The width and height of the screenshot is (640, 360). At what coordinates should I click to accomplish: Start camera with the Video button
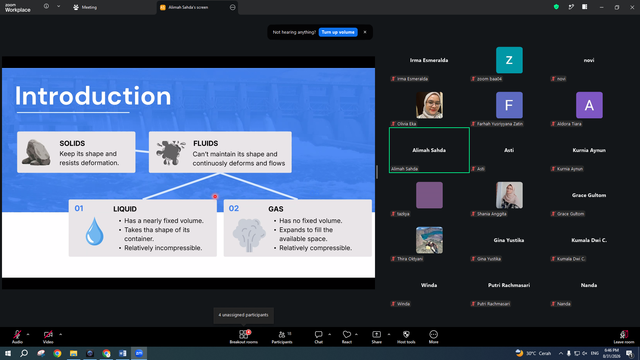(x=48, y=337)
